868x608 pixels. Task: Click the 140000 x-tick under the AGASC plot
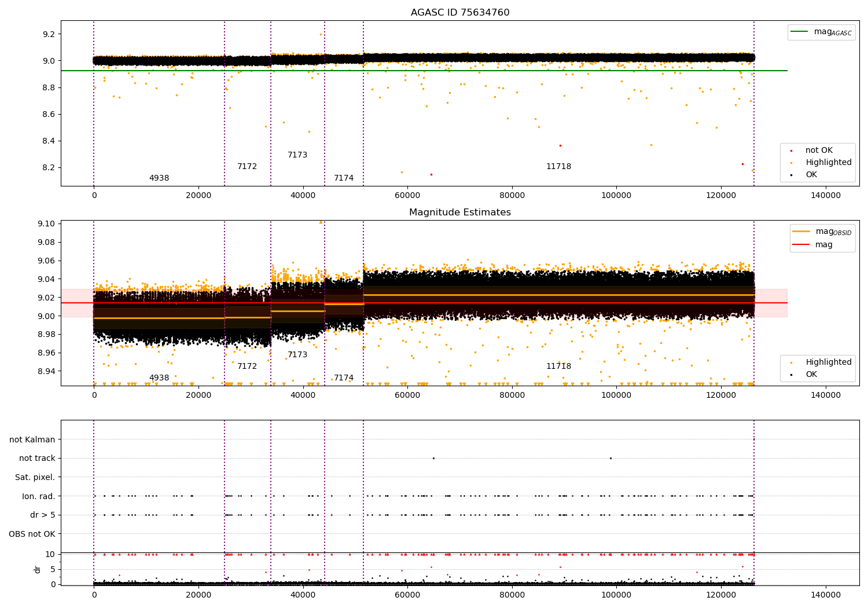tap(825, 196)
